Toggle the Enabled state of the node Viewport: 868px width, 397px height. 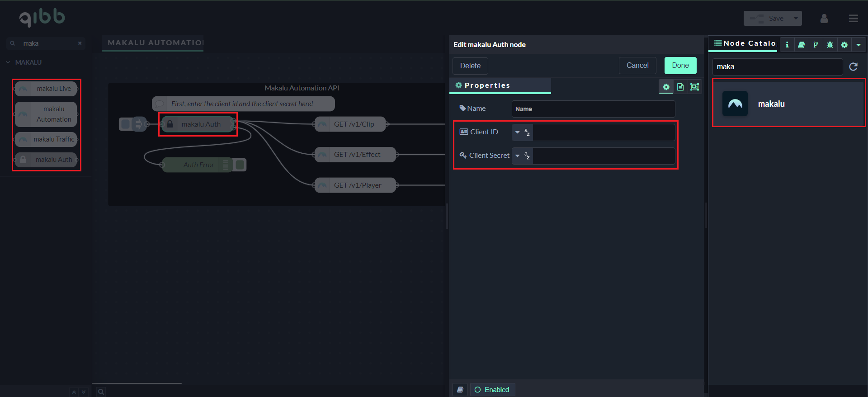coord(492,389)
